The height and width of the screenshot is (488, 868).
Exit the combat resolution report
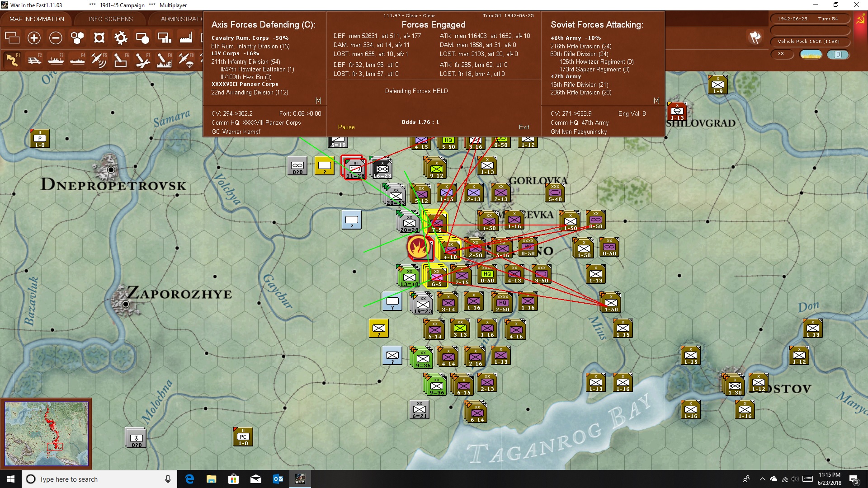[524, 127]
